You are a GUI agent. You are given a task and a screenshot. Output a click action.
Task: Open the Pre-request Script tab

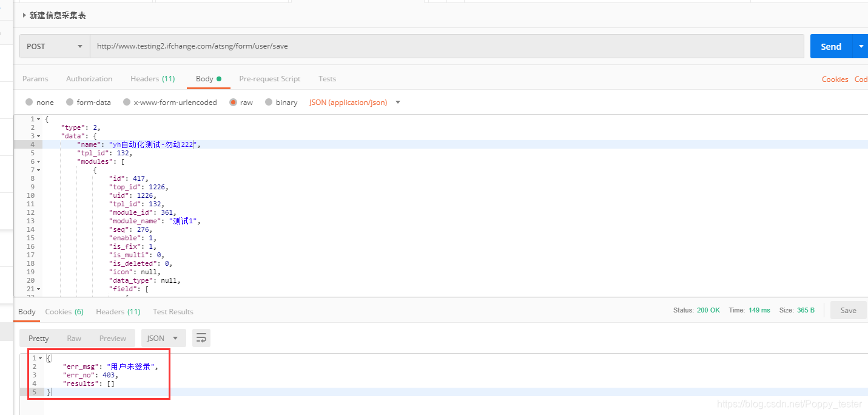click(x=270, y=79)
